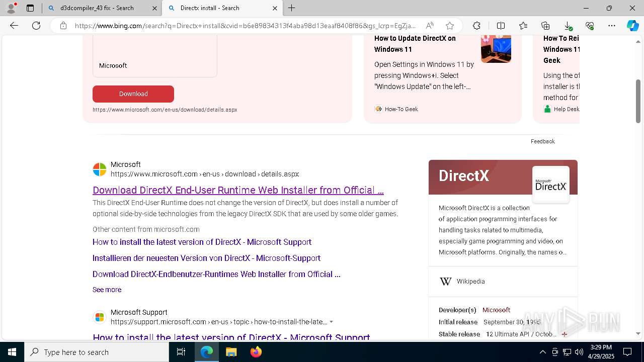This screenshot has height=362, width=644.
Task: Click the scrollbar down arrow
Action: tap(638, 333)
